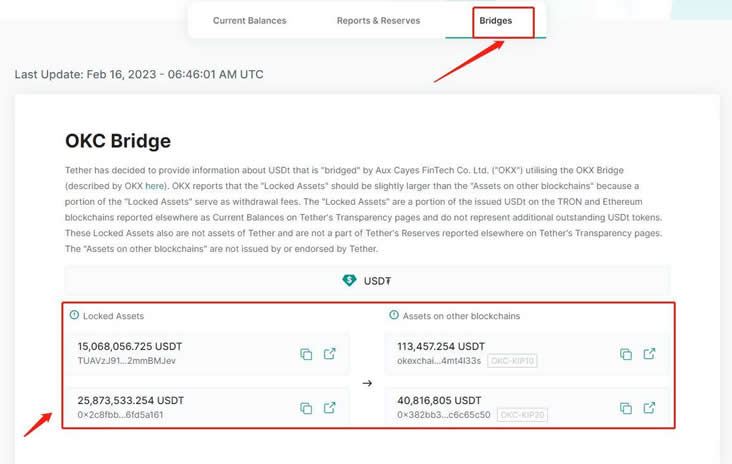Open okexchai...4mt4l33s address externally

coord(649,354)
